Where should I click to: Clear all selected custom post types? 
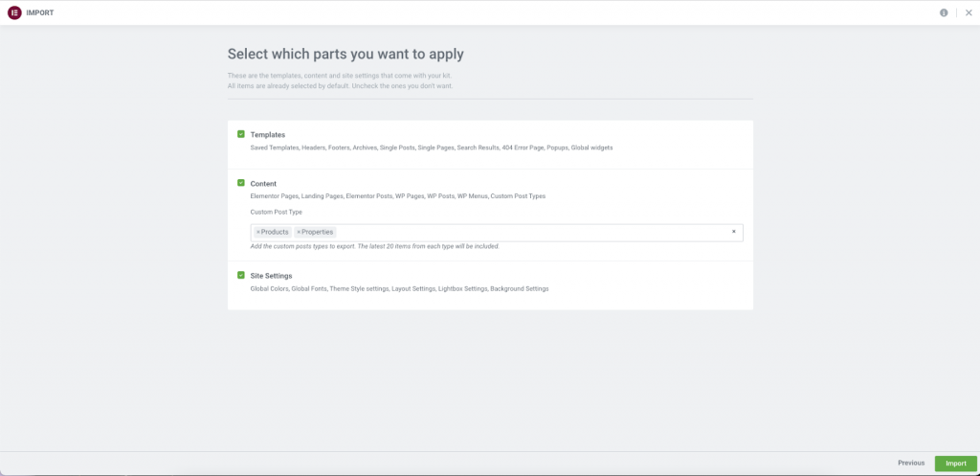point(734,232)
